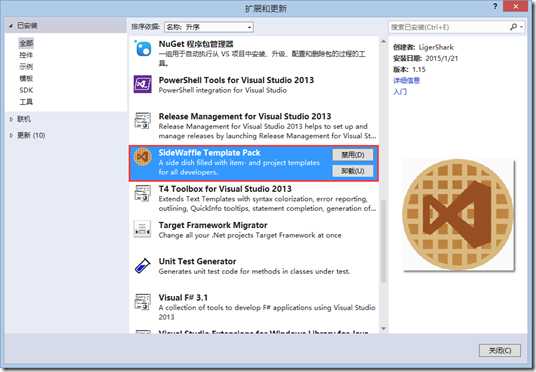Click the T4 Toolbox extension icon
Screen dimensions: 536x372
tap(143, 193)
